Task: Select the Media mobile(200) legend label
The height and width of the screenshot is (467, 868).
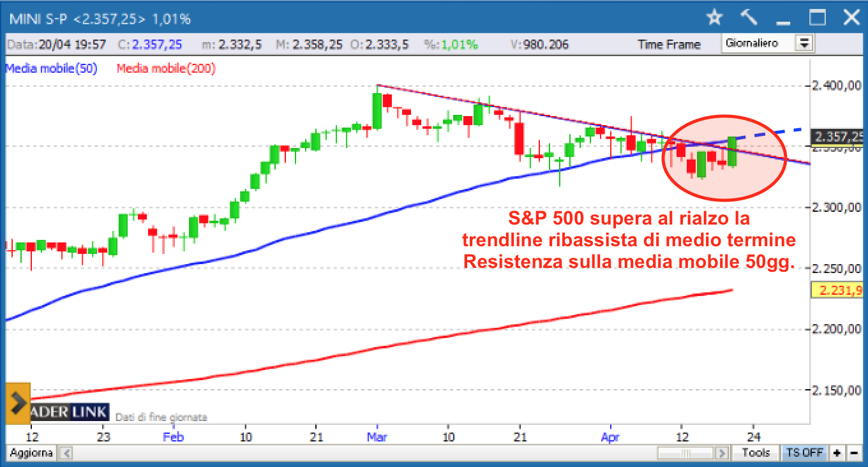Action: 166,69
